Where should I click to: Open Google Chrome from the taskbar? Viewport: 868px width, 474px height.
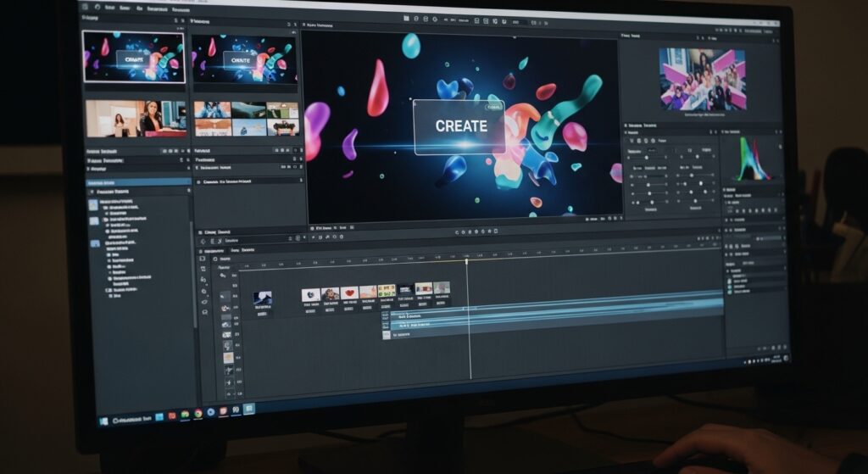tap(198, 414)
